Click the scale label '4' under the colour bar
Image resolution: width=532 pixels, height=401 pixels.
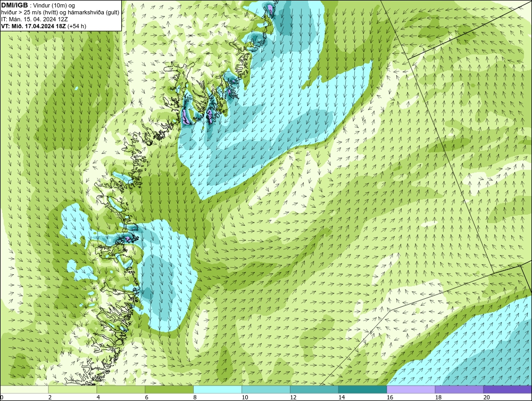(x=98, y=397)
